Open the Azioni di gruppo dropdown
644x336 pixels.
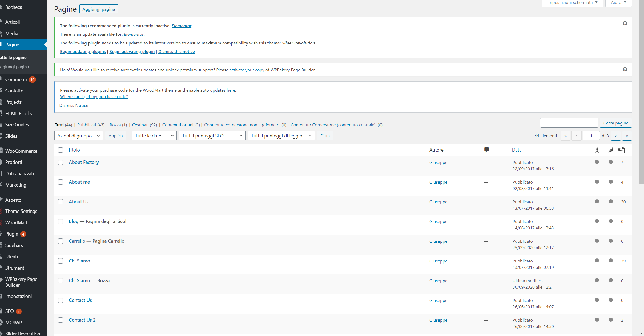[x=78, y=136]
